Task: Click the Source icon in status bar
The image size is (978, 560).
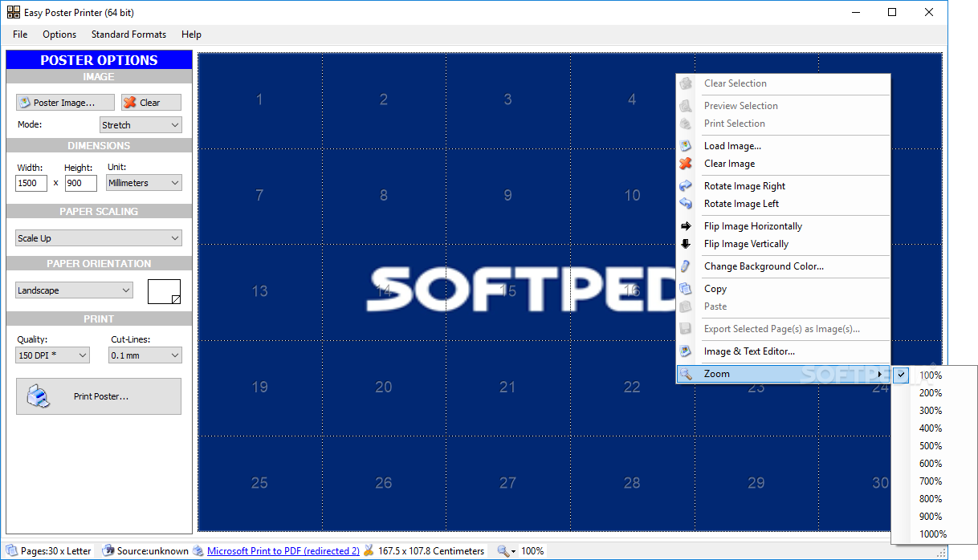Action: [x=108, y=551]
